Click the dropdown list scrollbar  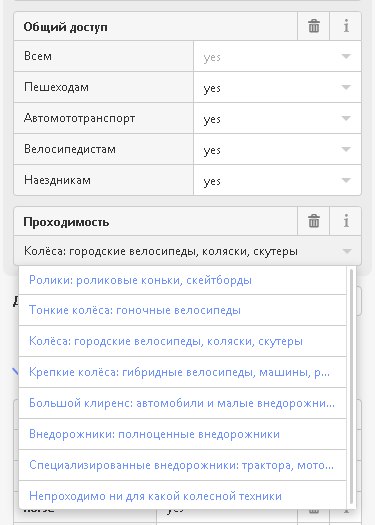click(351, 386)
